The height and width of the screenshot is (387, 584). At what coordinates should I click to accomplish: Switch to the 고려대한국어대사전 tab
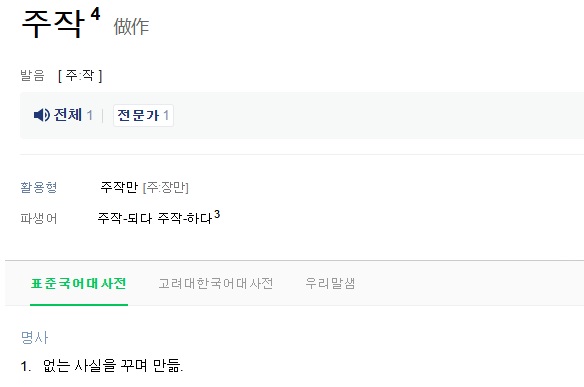[216, 283]
